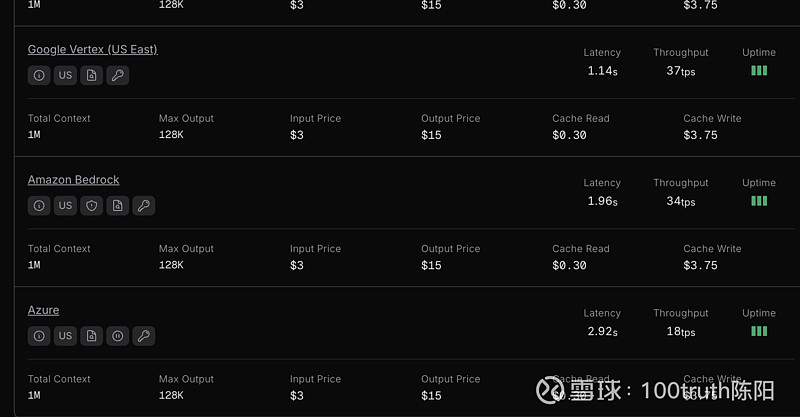Click the key icon under Google Vertex
This screenshot has width=800, height=417.
(x=117, y=75)
